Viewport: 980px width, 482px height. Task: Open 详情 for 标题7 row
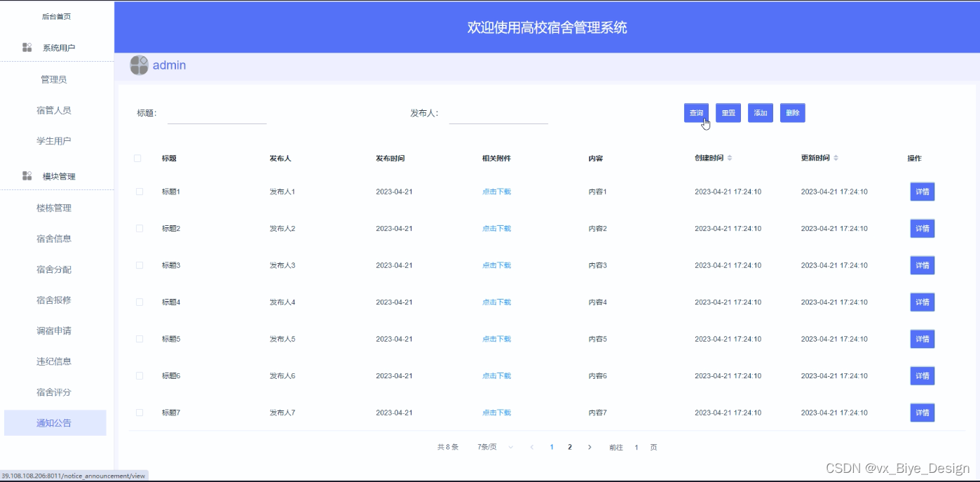[923, 413]
